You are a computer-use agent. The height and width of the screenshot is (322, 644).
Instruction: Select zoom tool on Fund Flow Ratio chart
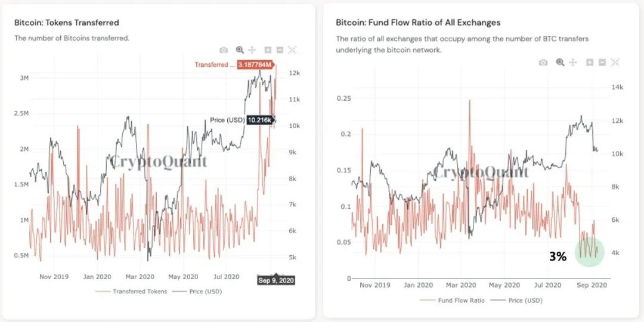560,63
